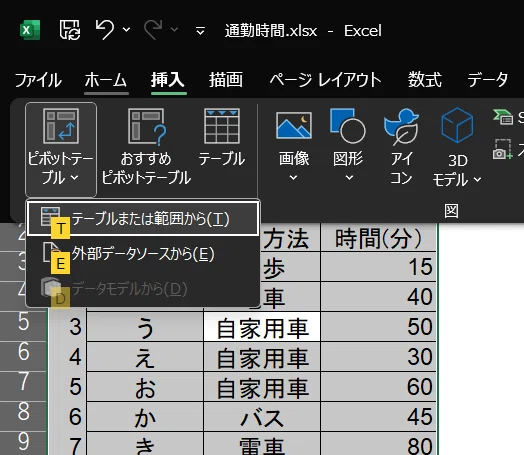Select the name cell う
524x455 pixels.
pos(145,327)
